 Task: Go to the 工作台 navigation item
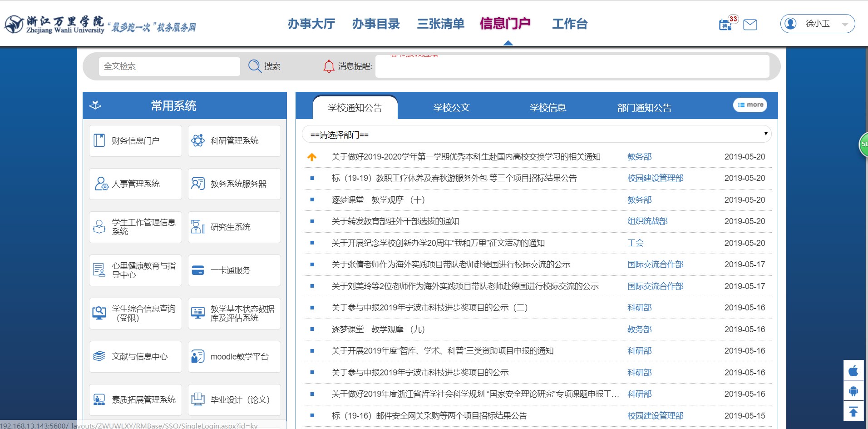point(569,24)
